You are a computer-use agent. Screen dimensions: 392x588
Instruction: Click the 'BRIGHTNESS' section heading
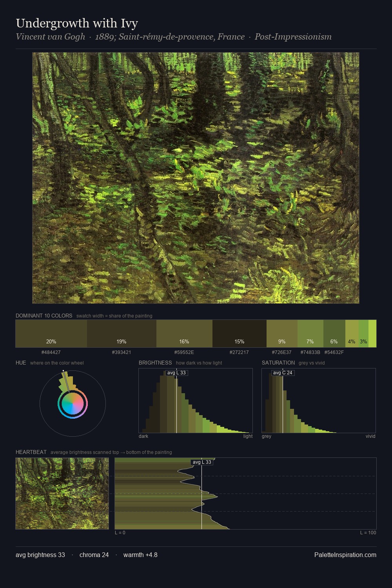point(155,363)
